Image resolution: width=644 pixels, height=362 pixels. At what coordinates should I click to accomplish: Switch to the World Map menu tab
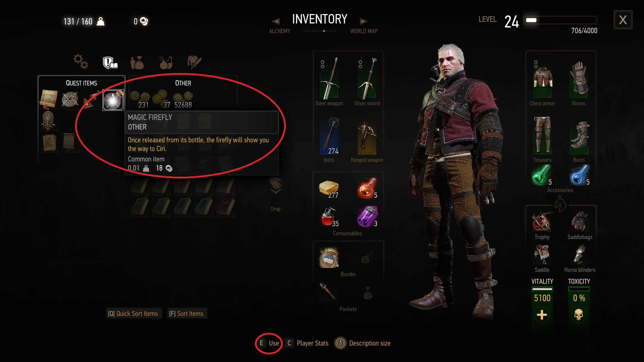pyautogui.click(x=364, y=31)
